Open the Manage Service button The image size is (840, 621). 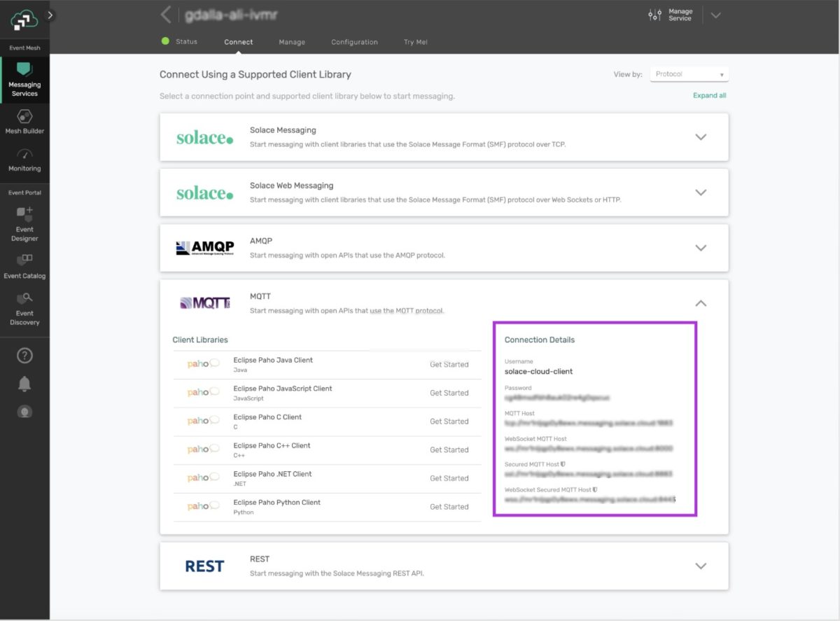point(671,15)
